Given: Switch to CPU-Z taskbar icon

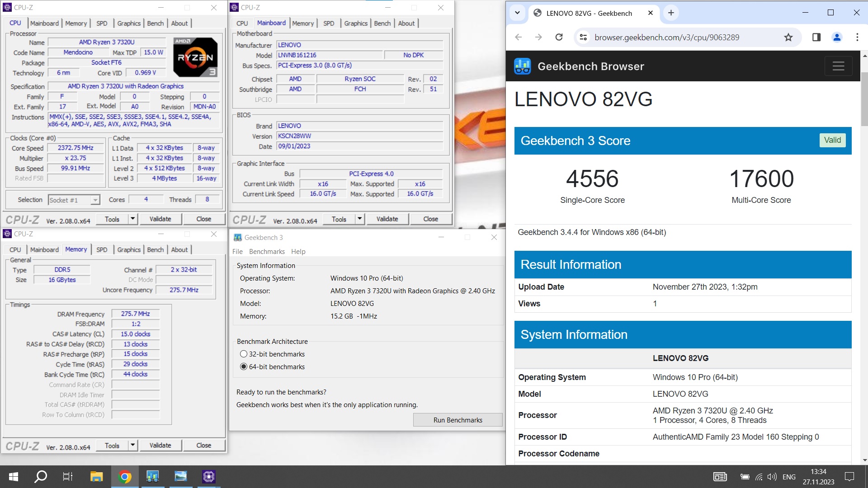Looking at the screenshot, I should tap(208, 477).
